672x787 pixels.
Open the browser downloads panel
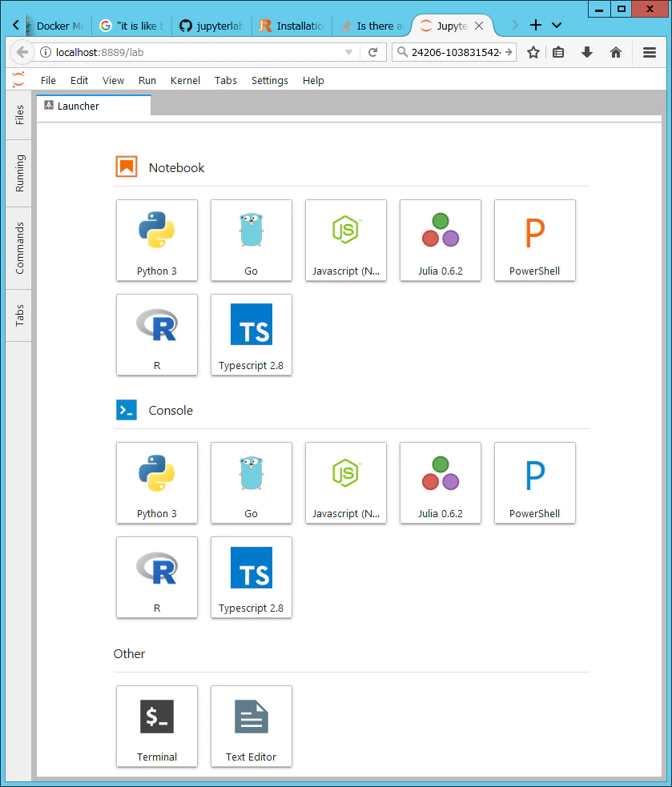coord(586,52)
